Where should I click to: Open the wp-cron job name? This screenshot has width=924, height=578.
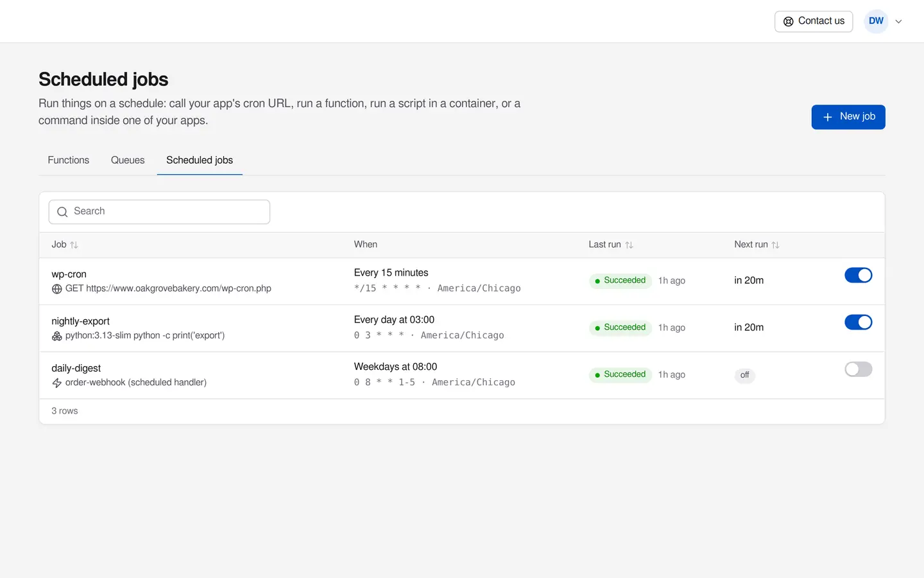pos(69,274)
